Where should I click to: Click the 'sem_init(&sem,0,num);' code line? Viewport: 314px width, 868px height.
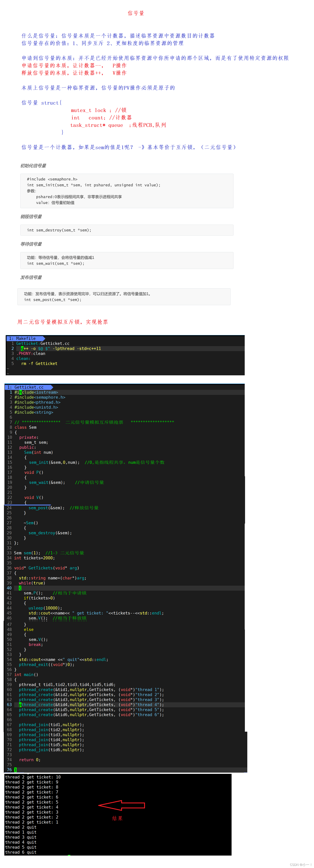tap(54, 462)
